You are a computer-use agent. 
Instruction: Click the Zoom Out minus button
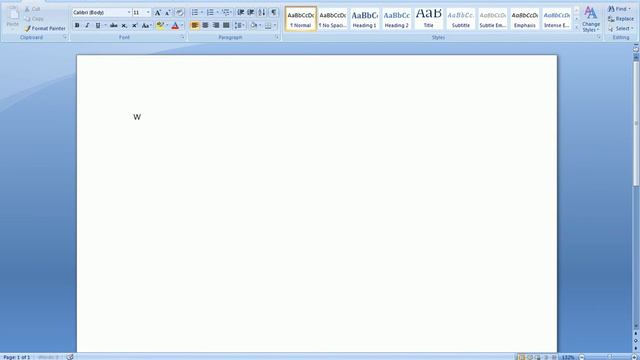582,357
